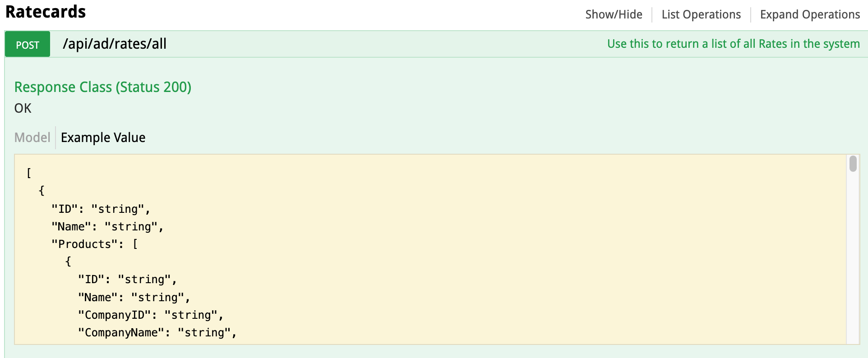Viewport: 868px width, 358px height.
Task: Click the OK response description text
Action: click(23, 108)
